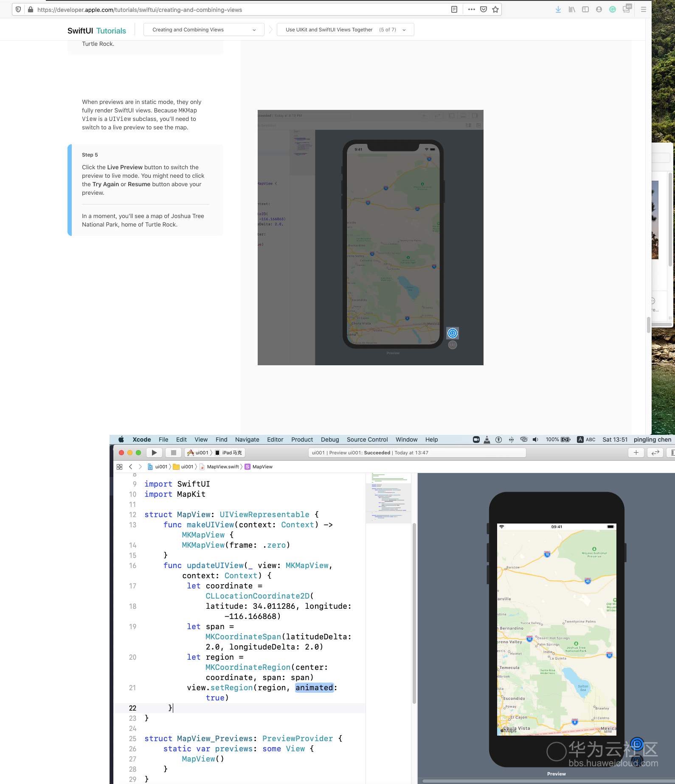This screenshot has width=675, height=784.
Task: Click MapView.swift in the jump bar
Action: click(219, 467)
